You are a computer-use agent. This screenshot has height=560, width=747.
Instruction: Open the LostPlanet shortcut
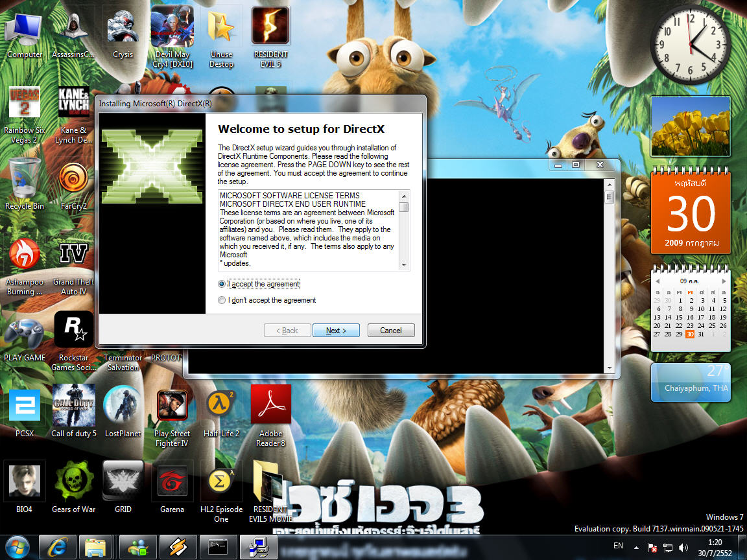tap(123, 412)
